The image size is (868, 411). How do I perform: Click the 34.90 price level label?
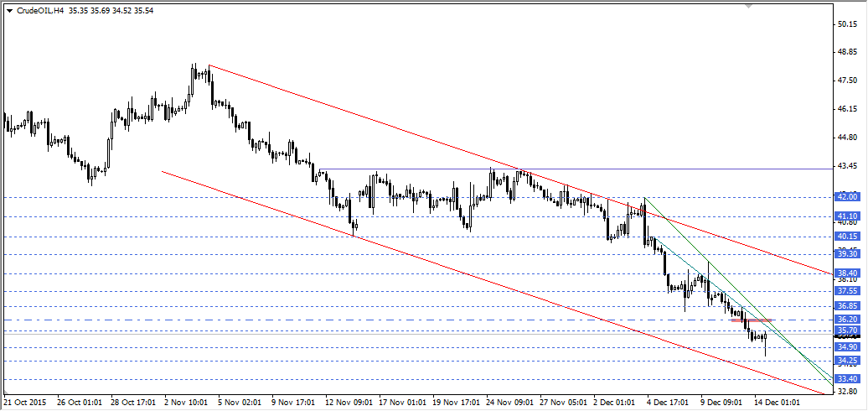(847, 347)
